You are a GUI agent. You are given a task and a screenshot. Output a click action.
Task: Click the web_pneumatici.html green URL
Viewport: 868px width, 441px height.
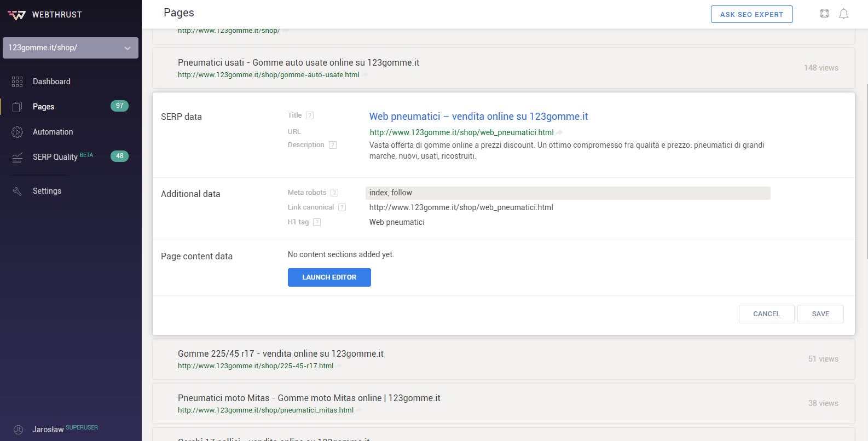coord(461,132)
